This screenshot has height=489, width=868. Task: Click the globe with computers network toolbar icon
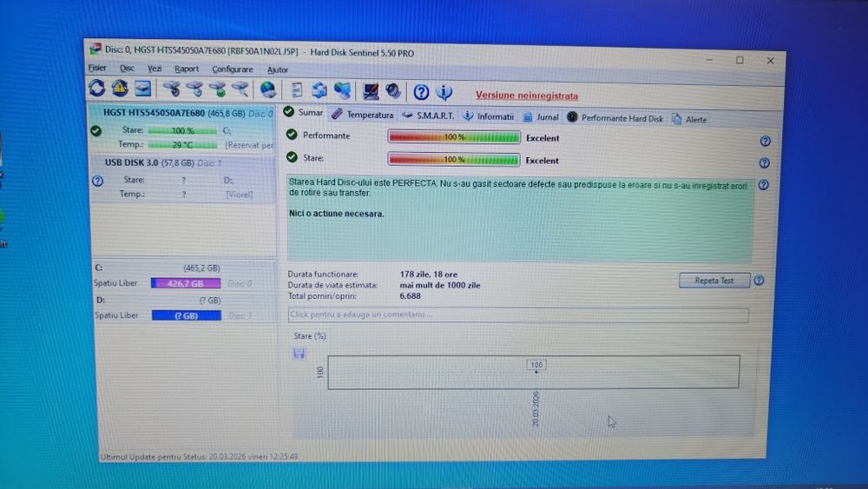pos(342,90)
